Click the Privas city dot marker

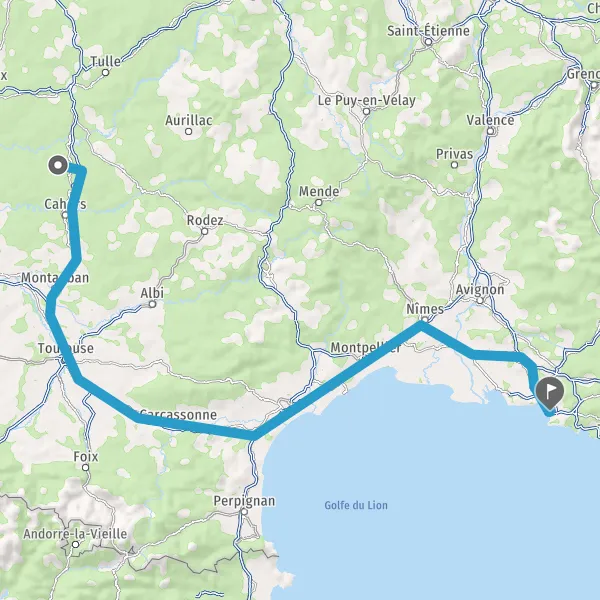[455, 165]
